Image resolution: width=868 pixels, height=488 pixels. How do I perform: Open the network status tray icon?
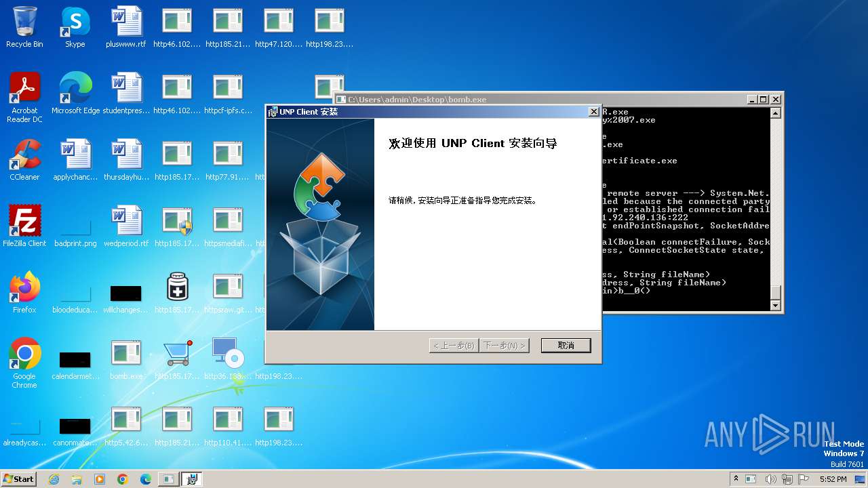tap(787, 479)
